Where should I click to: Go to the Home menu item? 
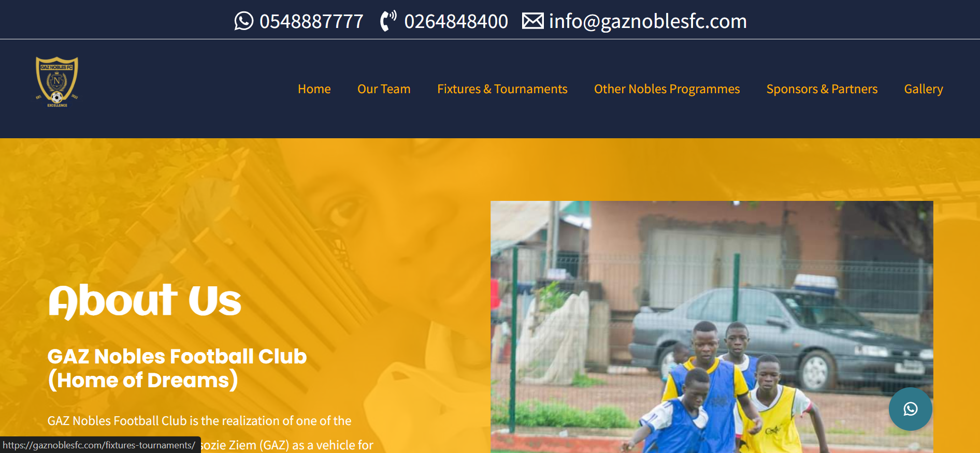click(314, 89)
